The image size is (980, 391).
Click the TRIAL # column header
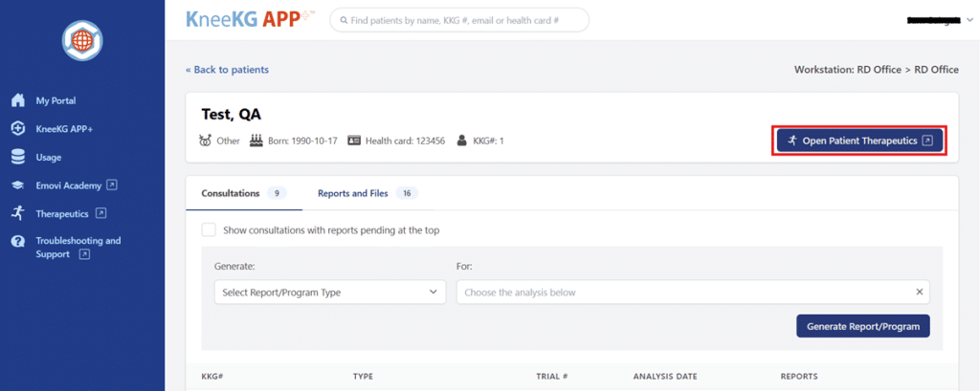tap(552, 377)
